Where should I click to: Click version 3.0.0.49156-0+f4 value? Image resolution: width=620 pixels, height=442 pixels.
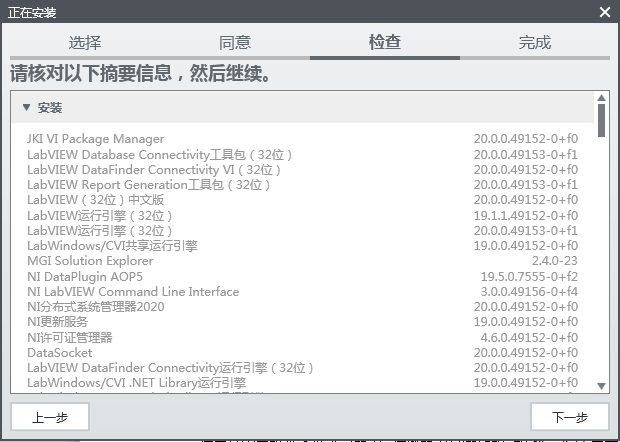[x=529, y=291]
